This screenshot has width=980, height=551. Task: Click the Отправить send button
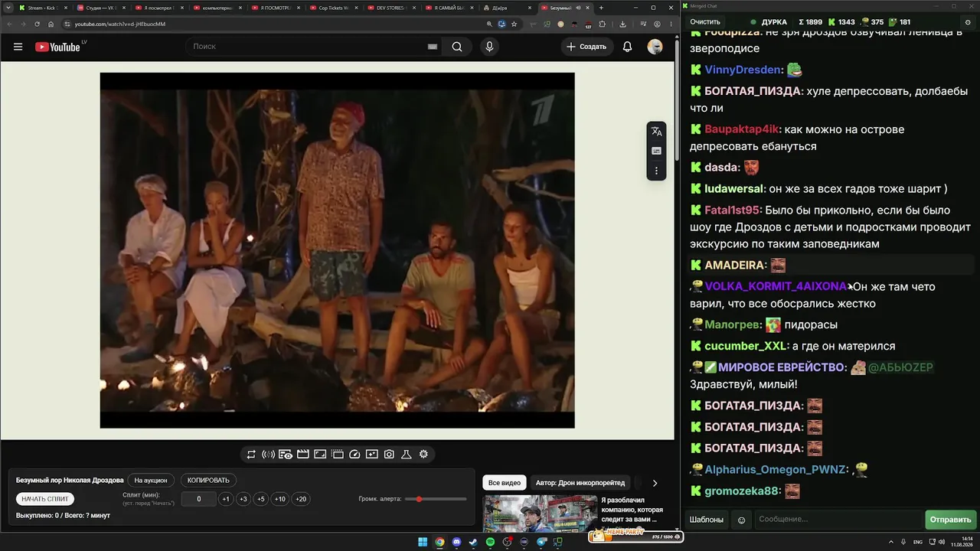(950, 520)
